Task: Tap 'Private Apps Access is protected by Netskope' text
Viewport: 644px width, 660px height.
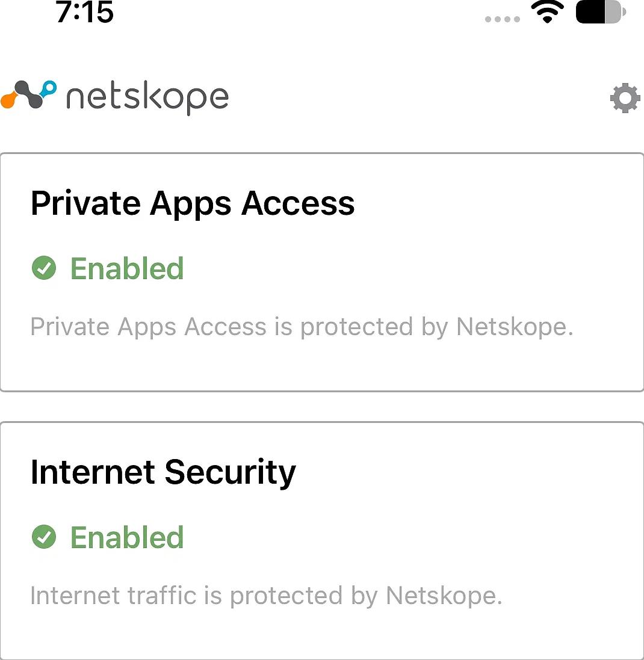Action: click(302, 327)
